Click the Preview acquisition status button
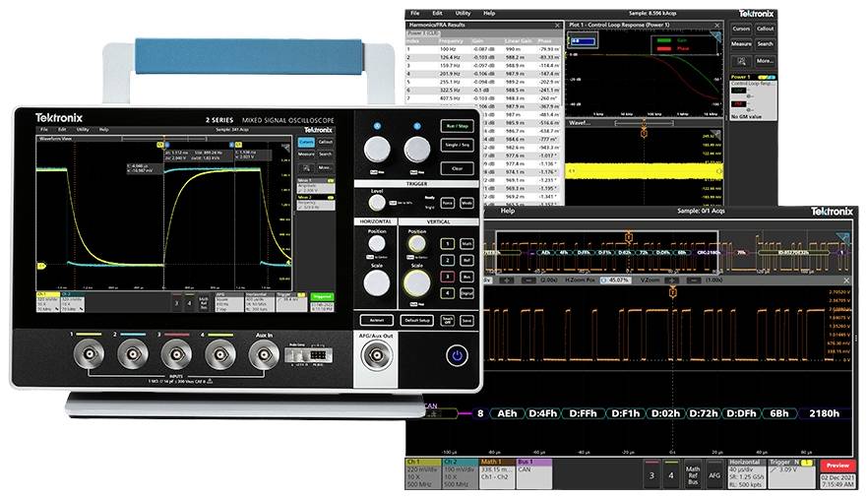The width and height of the screenshot is (868, 499). pyautogui.click(x=837, y=466)
